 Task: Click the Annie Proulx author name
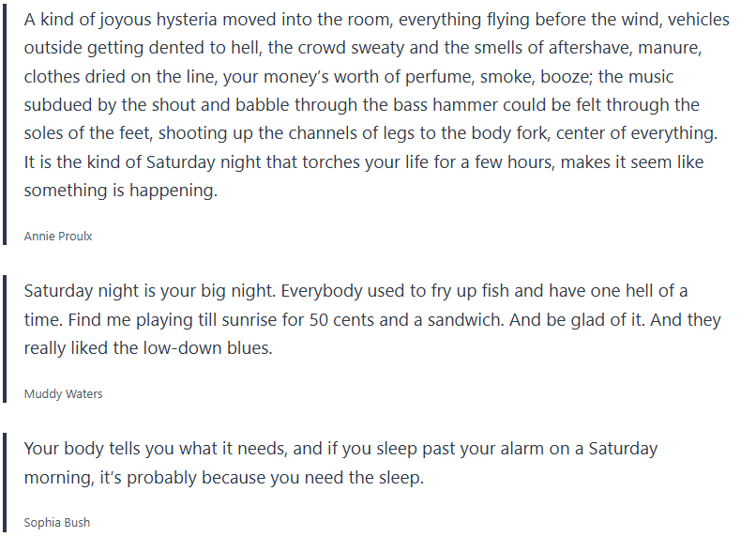click(58, 237)
